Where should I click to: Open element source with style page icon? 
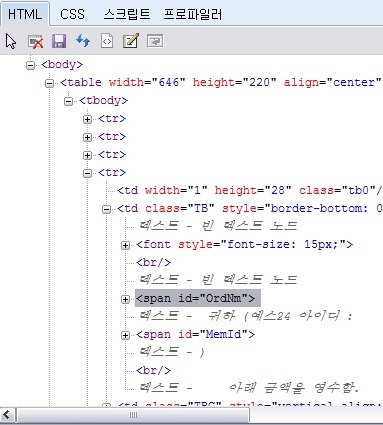[x=107, y=41]
